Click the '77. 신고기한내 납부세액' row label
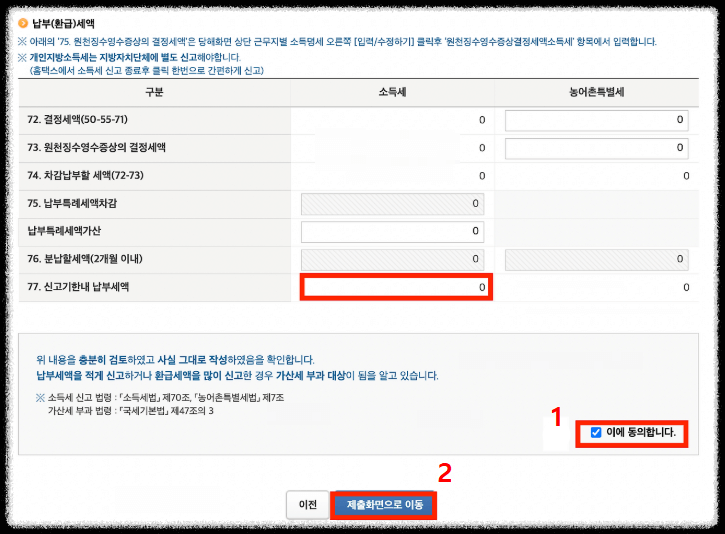The image size is (725, 534). [78, 287]
